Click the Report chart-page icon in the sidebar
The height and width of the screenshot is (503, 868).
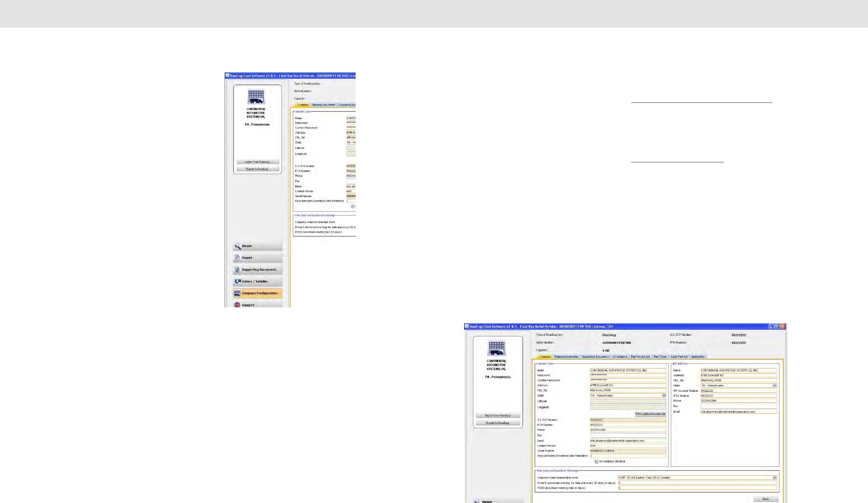(x=237, y=258)
